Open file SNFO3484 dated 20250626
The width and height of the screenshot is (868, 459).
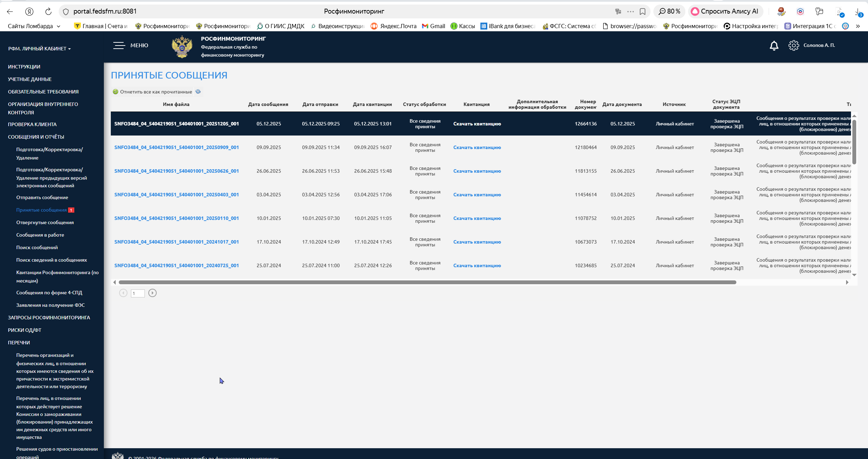click(176, 171)
